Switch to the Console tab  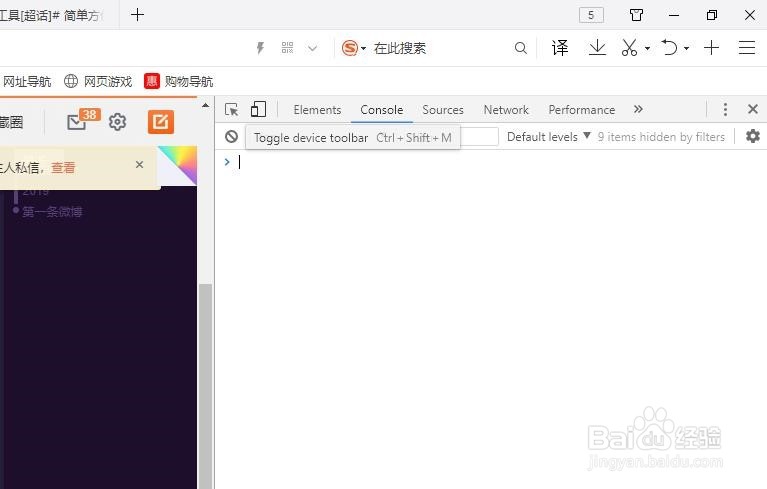(382, 110)
